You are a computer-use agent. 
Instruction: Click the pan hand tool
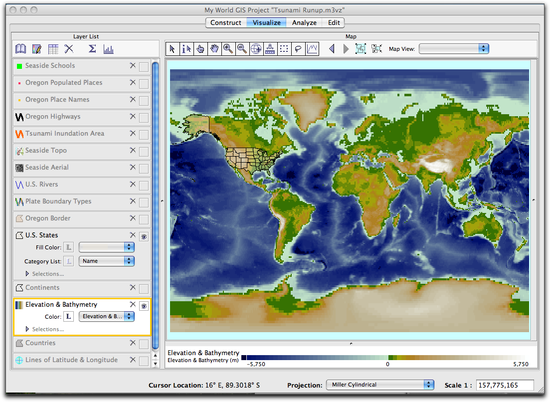[214, 49]
